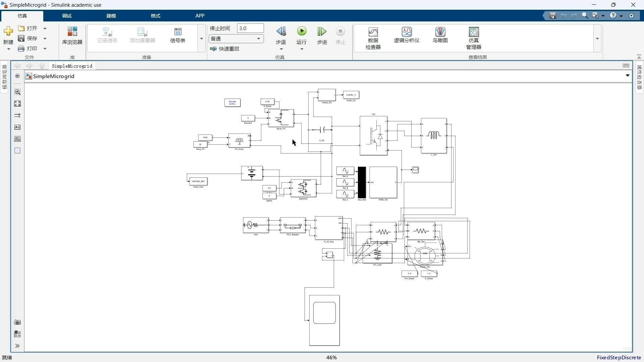Open the Library Browser (库浏览器)
Screen dimensions: 644x362
(72, 36)
